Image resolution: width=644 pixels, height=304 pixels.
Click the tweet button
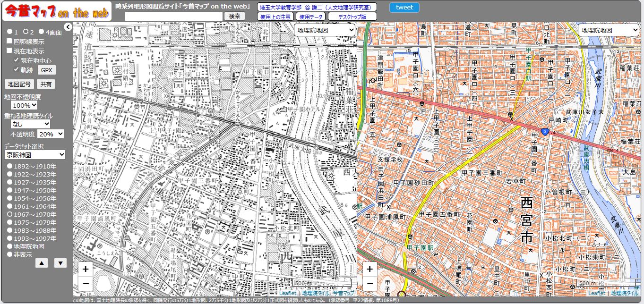coord(404,7)
